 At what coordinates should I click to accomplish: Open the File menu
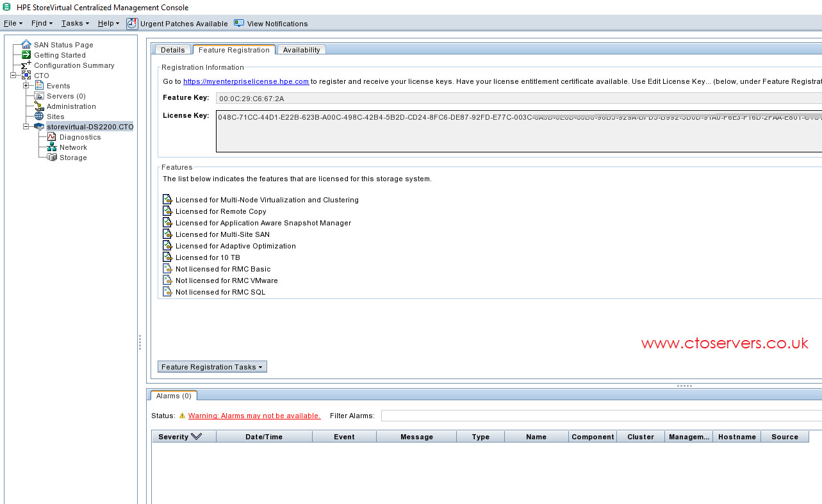click(x=13, y=23)
